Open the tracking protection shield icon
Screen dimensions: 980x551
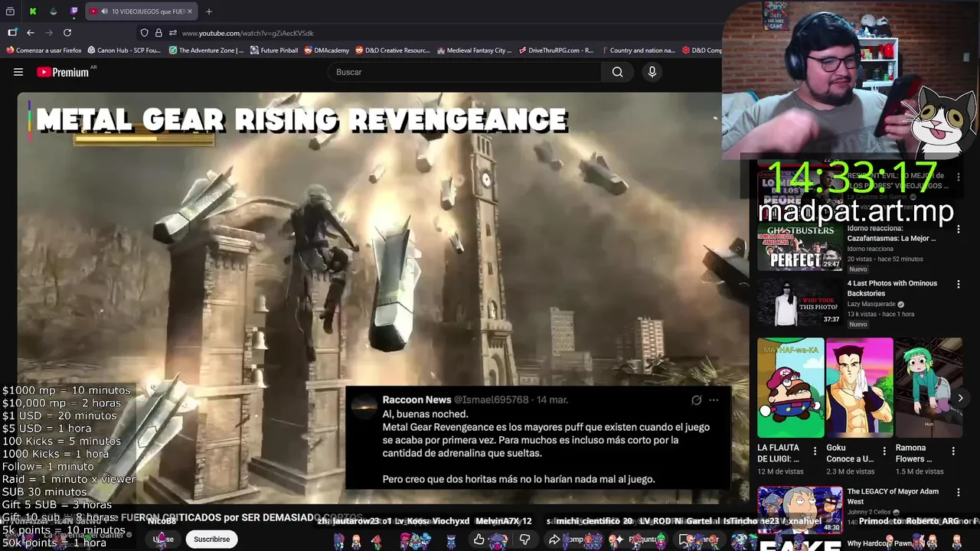coord(144,33)
